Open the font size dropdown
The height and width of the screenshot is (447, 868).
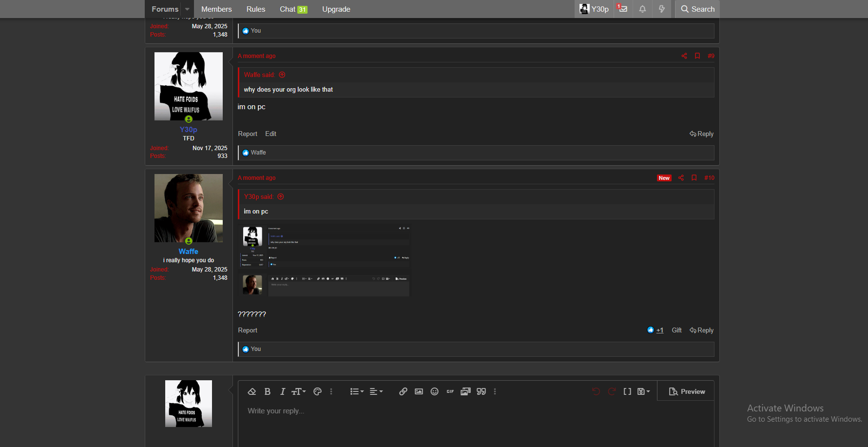(x=298, y=391)
